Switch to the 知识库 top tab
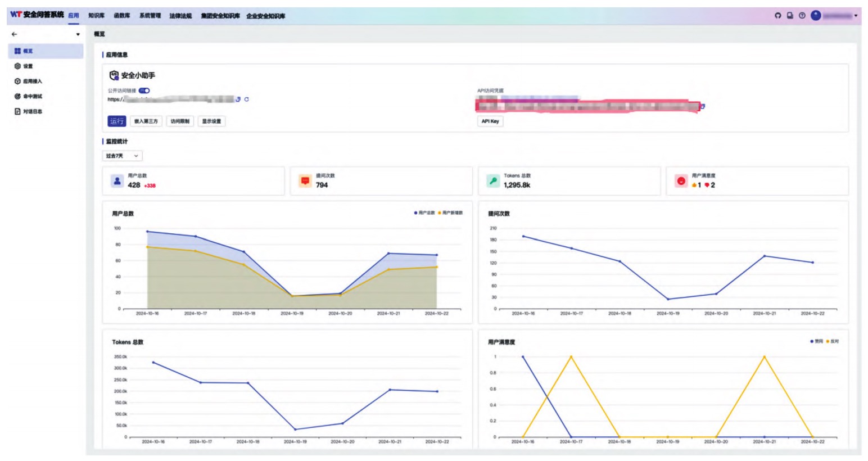 tap(96, 16)
